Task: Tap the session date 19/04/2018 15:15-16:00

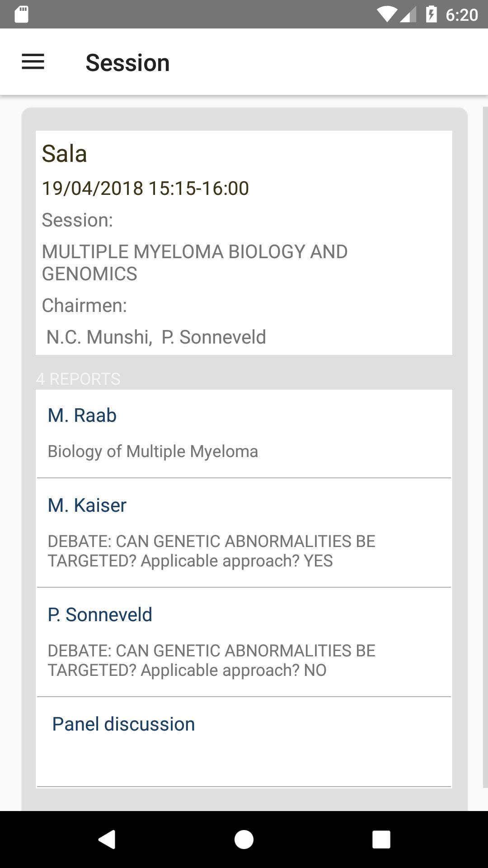Action: (145, 188)
